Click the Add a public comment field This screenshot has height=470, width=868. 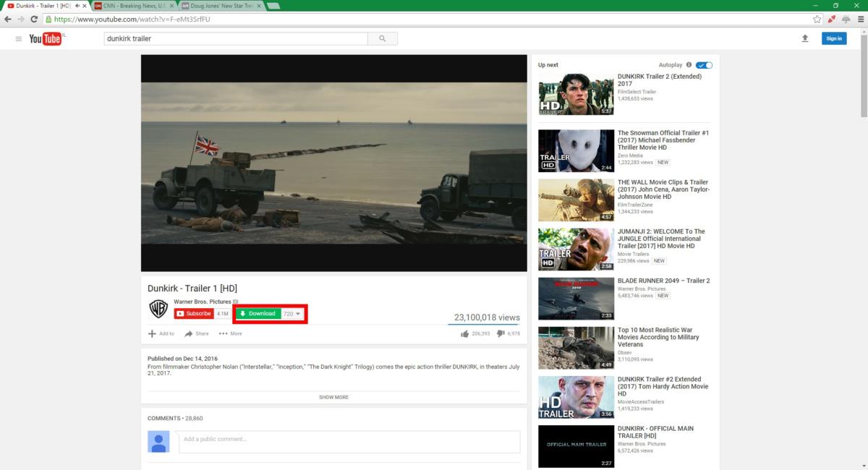(x=349, y=442)
